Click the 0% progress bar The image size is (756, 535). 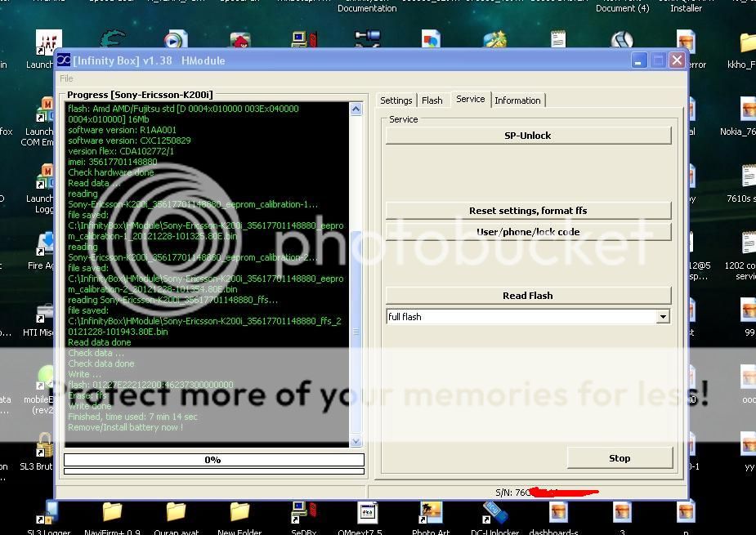coord(213,460)
